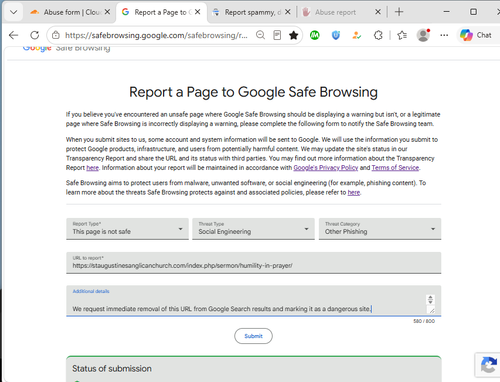Minimize the browser window

[446, 12]
